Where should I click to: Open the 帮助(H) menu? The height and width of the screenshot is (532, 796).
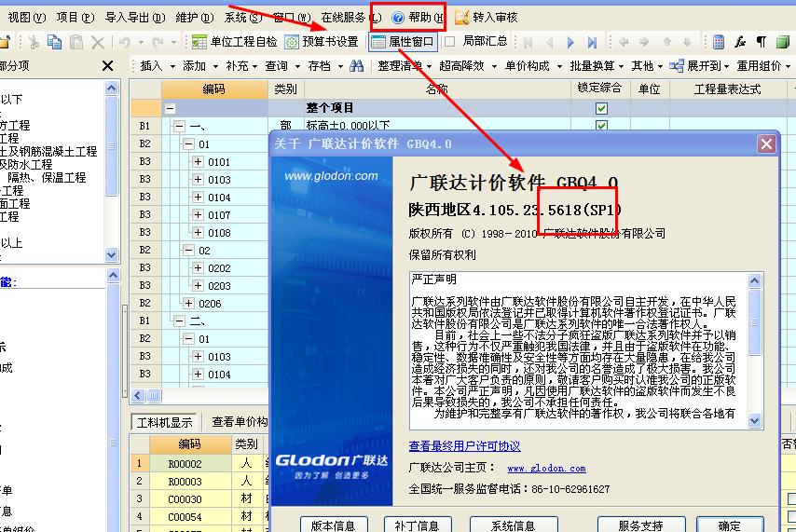click(418, 18)
